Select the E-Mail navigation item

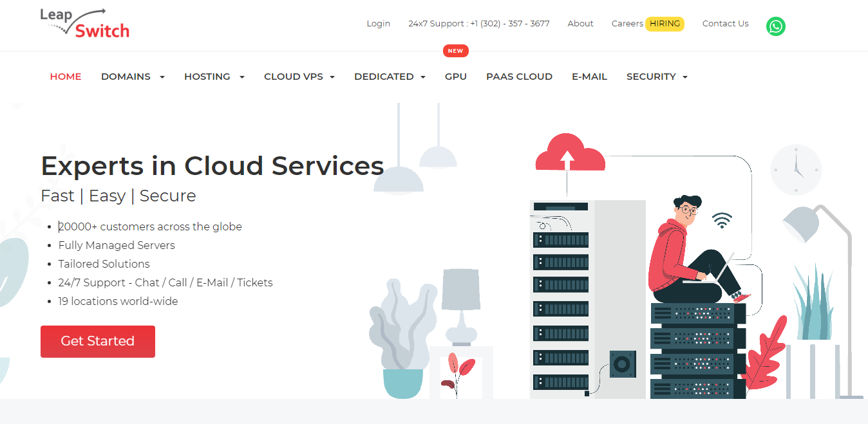click(589, 77)
